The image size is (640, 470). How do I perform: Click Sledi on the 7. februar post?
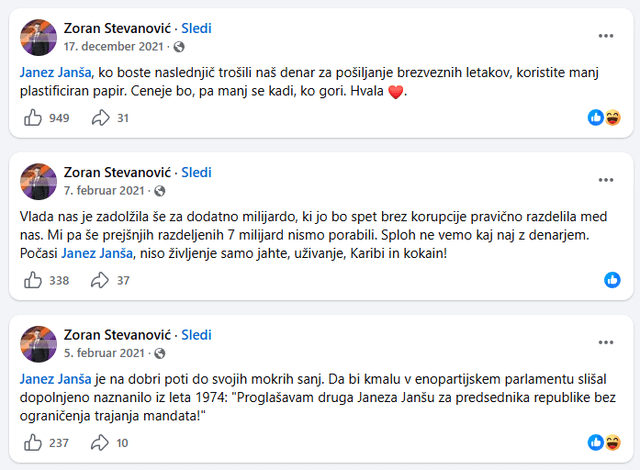click(x=196, y=172)
